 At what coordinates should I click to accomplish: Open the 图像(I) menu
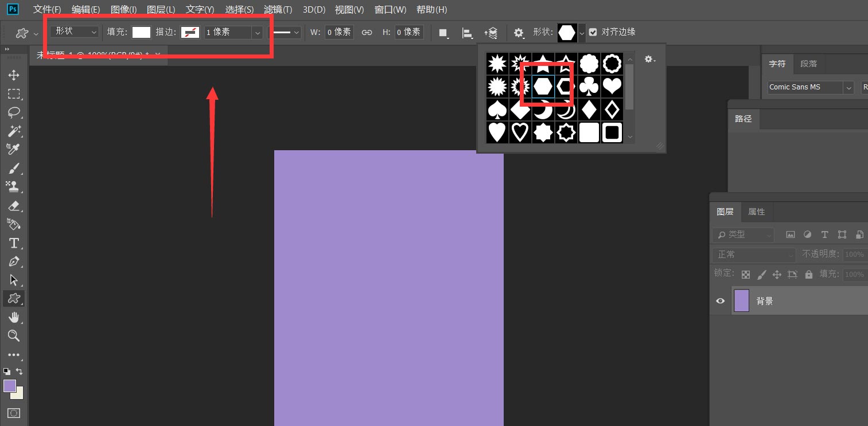coord(123,10)
